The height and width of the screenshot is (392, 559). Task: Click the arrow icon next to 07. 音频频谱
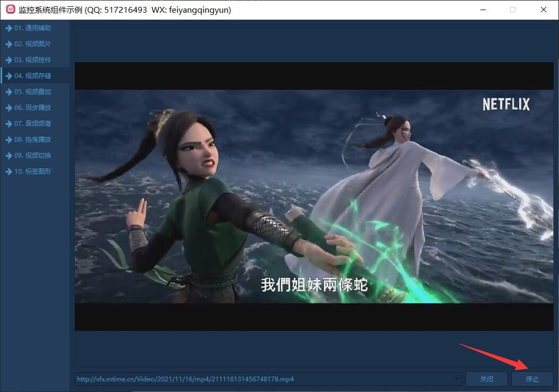click(x=9, y=124)
